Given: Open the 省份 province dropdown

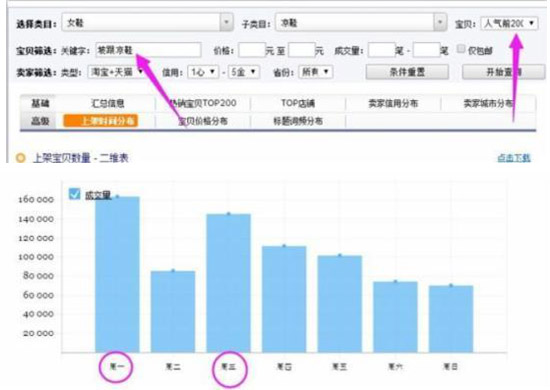Looking at the screenshot, I should 316,72.
